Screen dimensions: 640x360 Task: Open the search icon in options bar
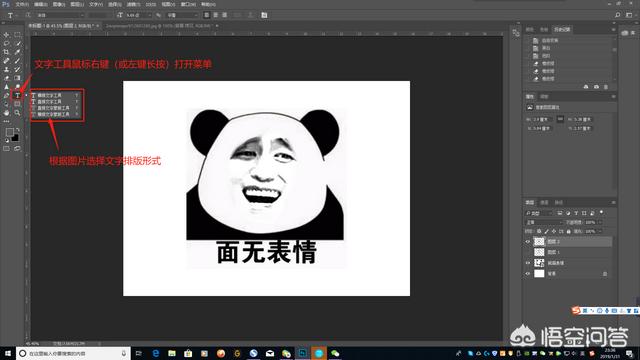tap(617, 15)
